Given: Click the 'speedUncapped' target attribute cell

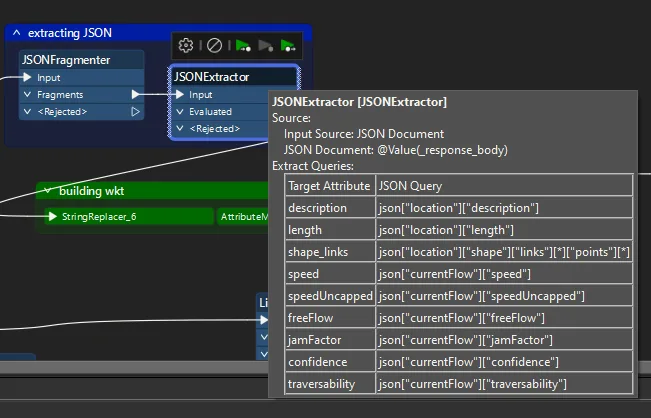Looking at the screenshot, I should tap(330, 296).
